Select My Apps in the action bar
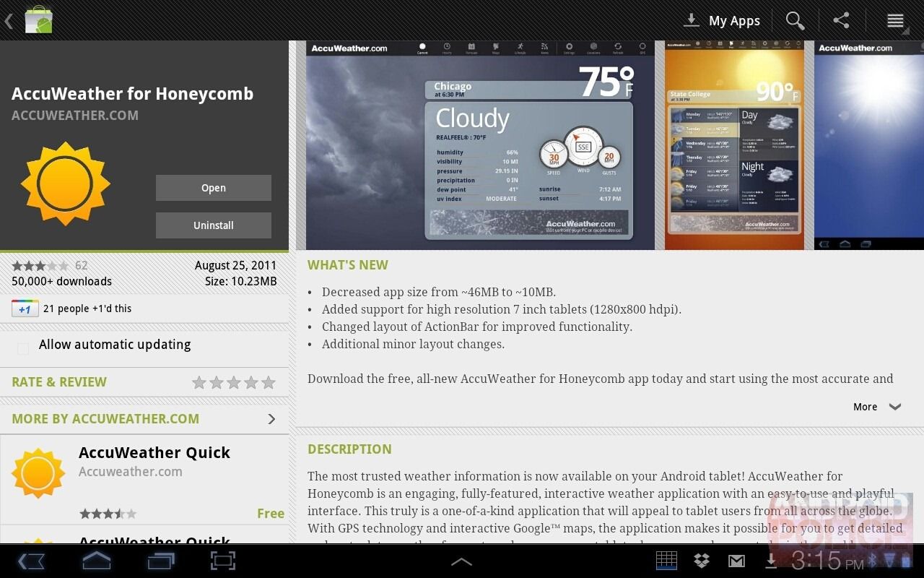The width and height of the screenshot is (924, 578). click(x=722, y=20)
